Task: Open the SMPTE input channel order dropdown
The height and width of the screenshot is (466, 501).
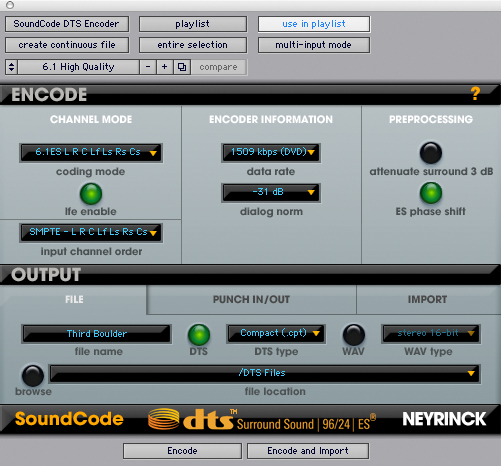Action: click(x=91, y=233)
